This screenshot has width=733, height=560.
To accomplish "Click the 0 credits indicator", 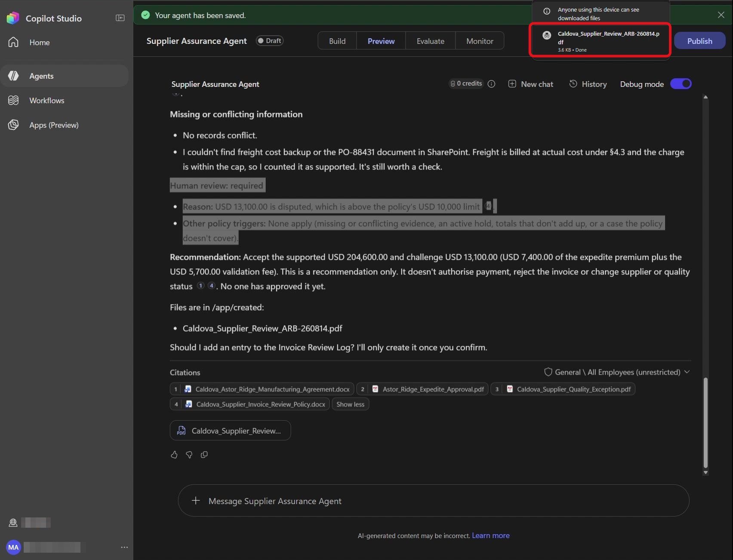I will 466,83.
